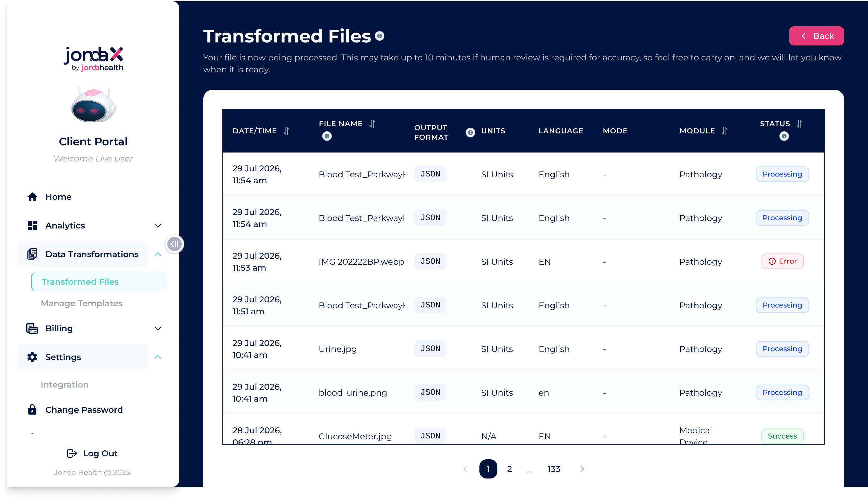Open Change Password menu item
868x500 pixels.
(84, 410)
